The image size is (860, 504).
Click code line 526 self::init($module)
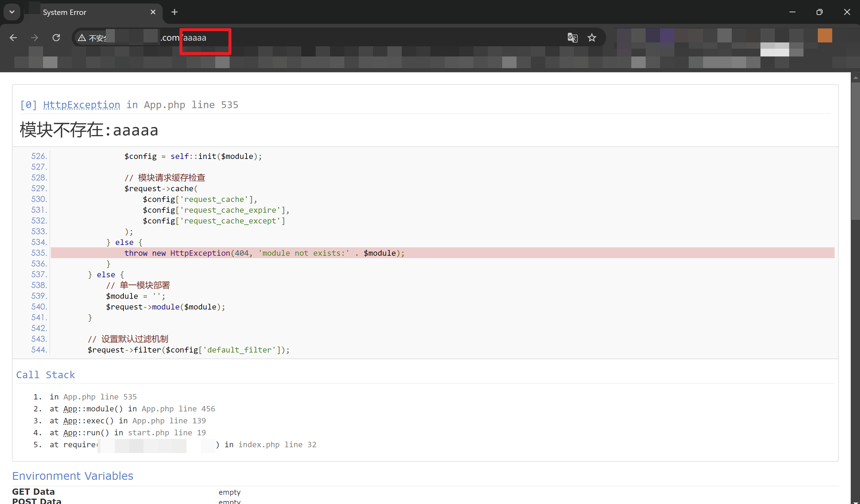(x=193, y=156)
